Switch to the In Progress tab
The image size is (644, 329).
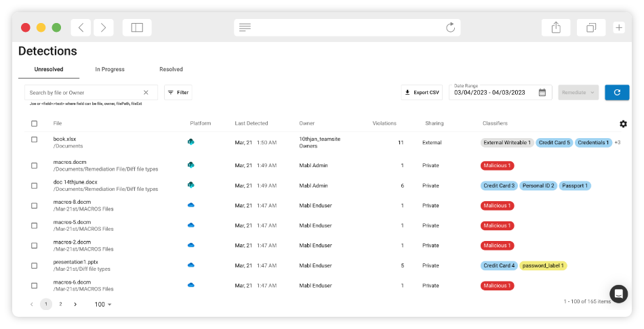coord(110,69)
